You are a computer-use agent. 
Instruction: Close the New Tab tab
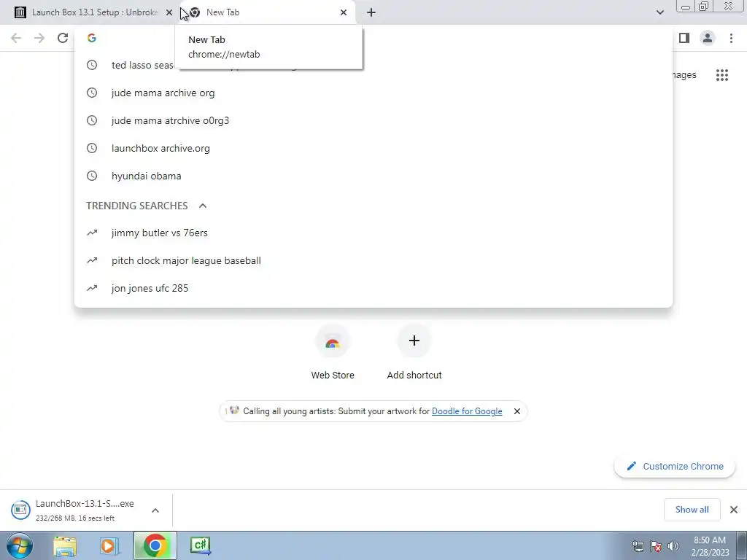pyautogui.click(x=344, y=12)
